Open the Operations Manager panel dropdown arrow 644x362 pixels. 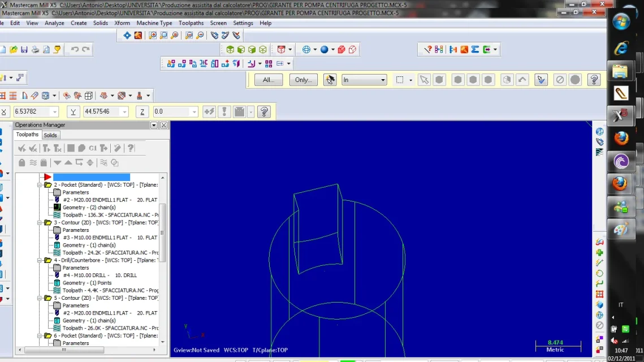click(154, 125)
